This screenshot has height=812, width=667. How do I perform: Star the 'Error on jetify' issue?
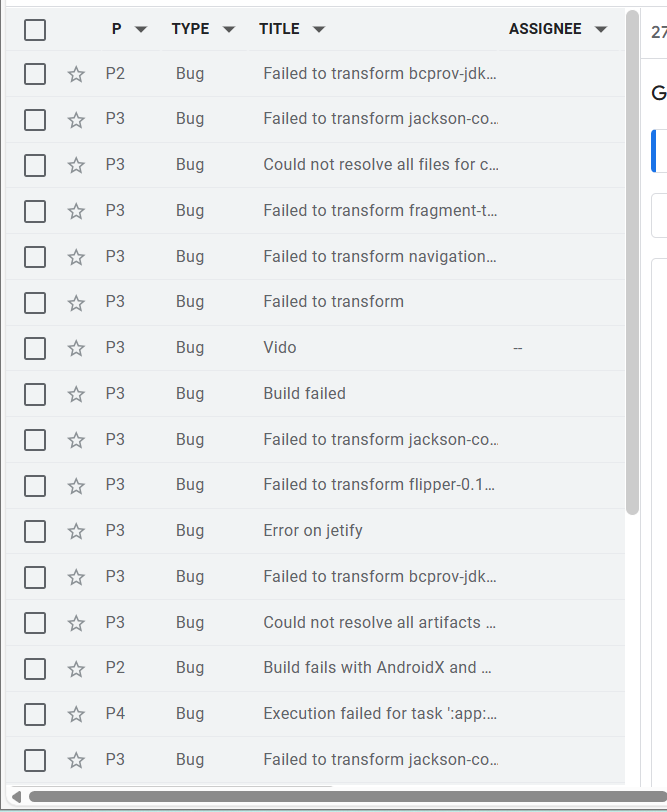[76, 531]
